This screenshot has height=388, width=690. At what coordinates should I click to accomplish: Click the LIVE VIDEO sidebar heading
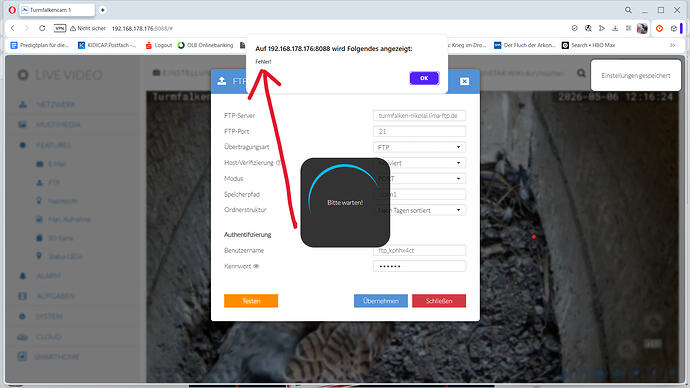click(x=69, y=75)
